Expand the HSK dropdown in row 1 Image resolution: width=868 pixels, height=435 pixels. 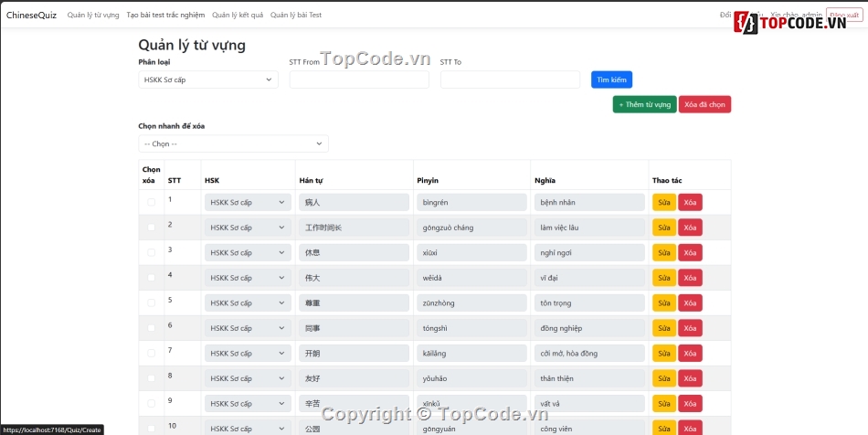point(248,203)
